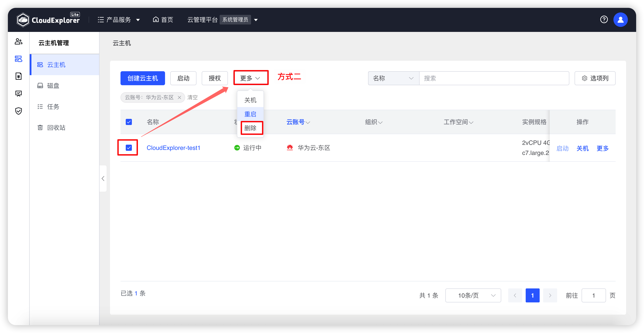
Task: Click the 创建云主机 button
Action: click(143, 78)
